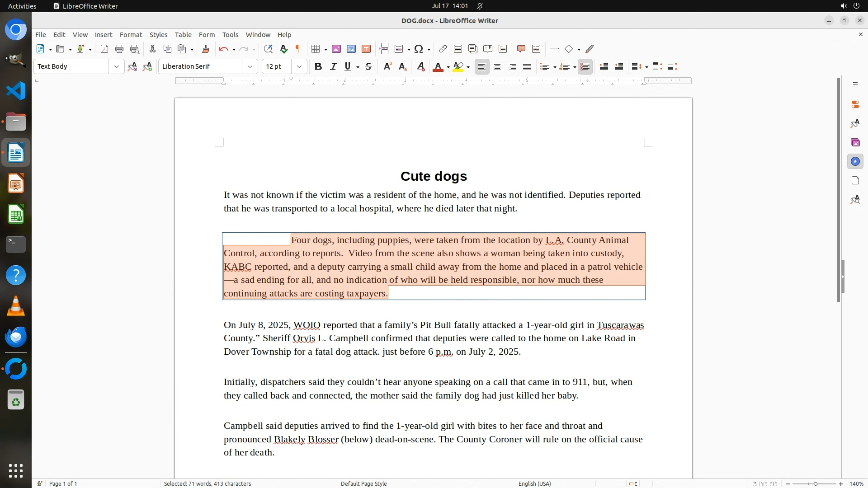Click Default Page Style in status bar
868x488 pixels.
pyautogui.click(x=363, y=483)
